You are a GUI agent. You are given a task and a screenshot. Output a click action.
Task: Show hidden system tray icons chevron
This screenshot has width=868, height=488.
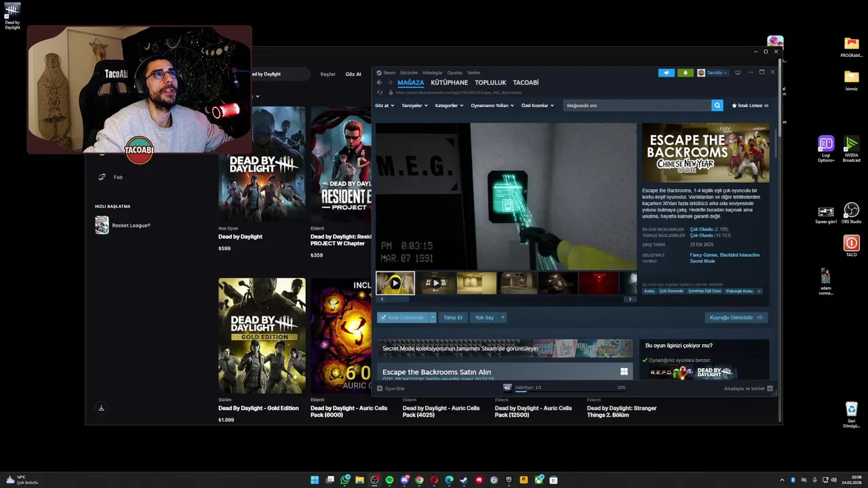click(x=782, y=480)
